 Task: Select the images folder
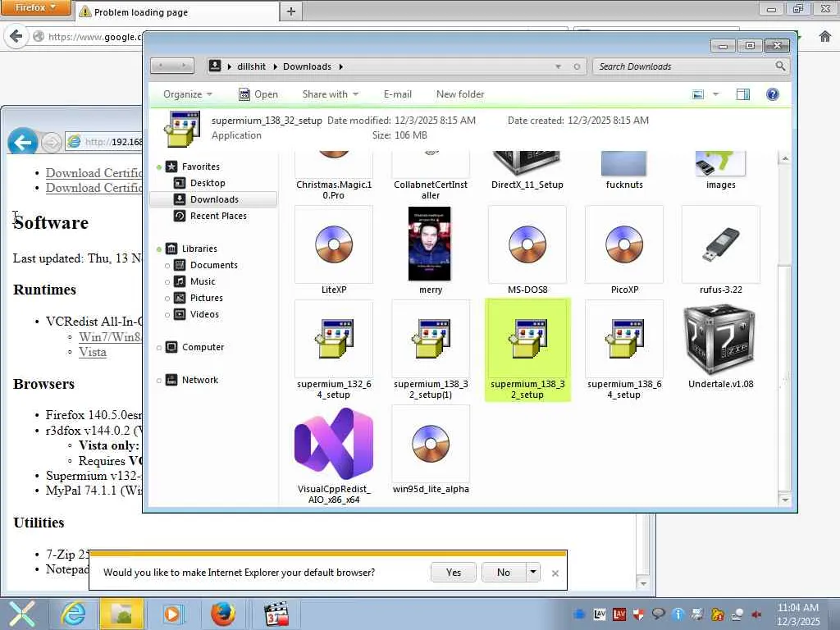point(720,171)
